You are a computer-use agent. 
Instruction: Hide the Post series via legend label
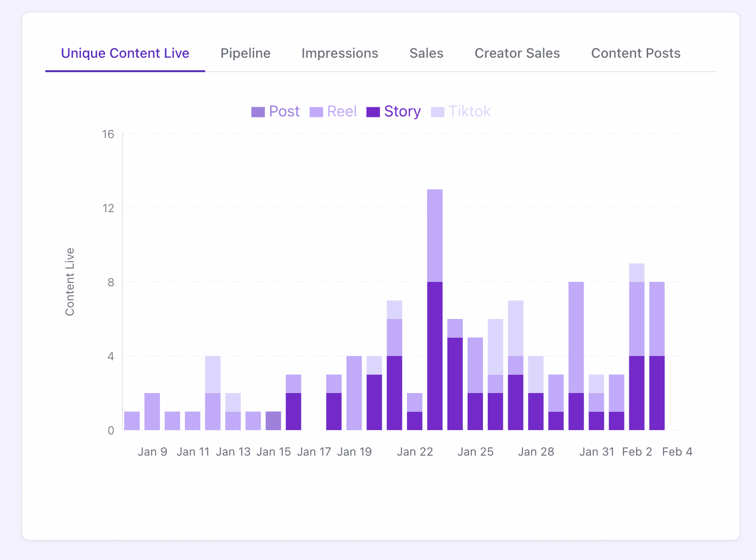pos(284,112)
